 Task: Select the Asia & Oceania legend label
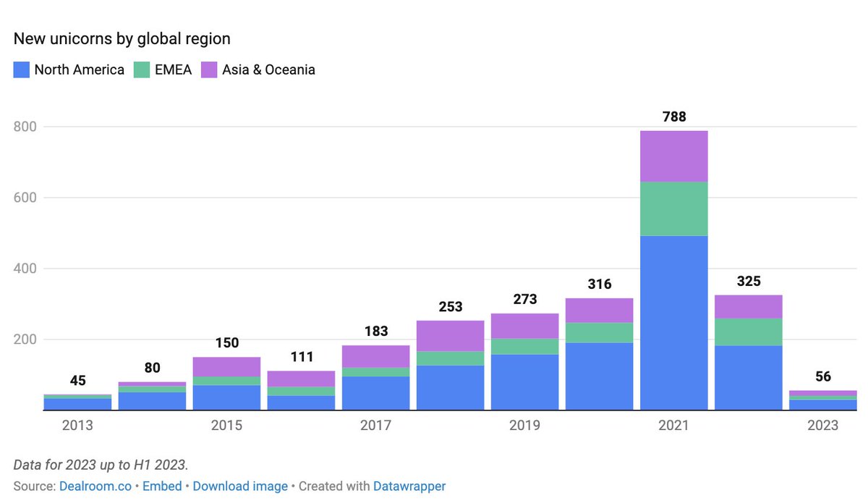click(x=268, y=70)
